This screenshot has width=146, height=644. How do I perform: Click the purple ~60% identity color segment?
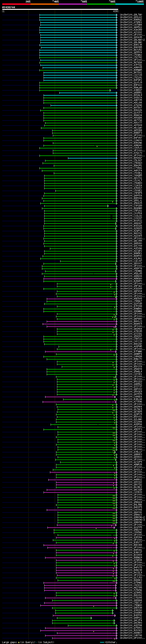[x=73, y=4]
